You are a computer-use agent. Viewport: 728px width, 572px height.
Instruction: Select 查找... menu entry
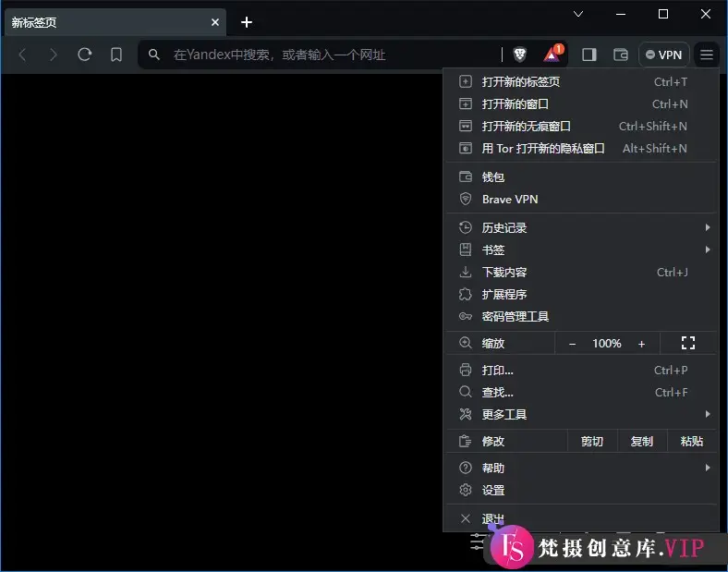point(581,393)
